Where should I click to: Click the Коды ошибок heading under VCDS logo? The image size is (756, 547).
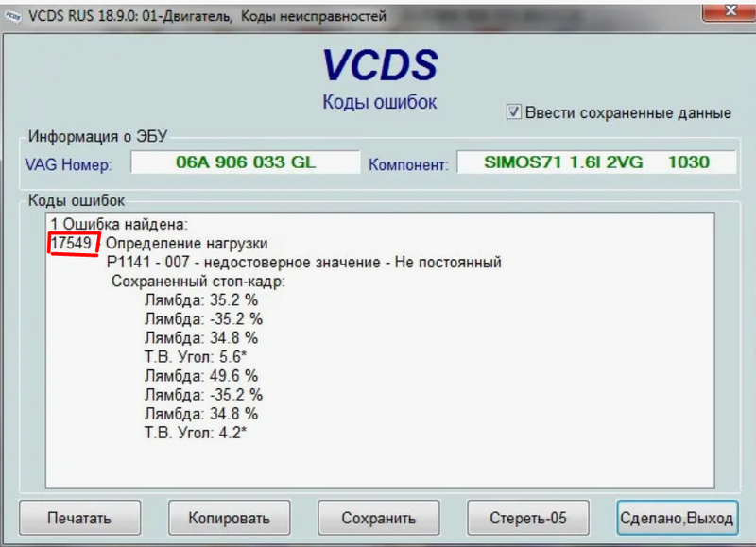pos(380,102)
